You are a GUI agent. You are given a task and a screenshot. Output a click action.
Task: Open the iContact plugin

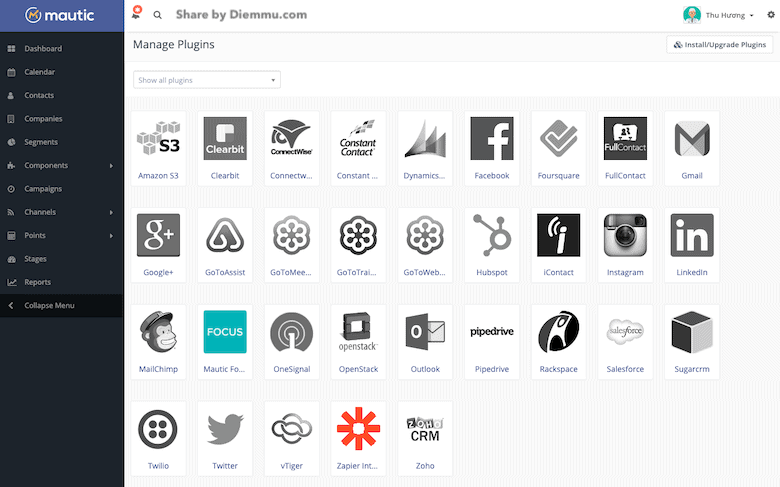(558, 245)
